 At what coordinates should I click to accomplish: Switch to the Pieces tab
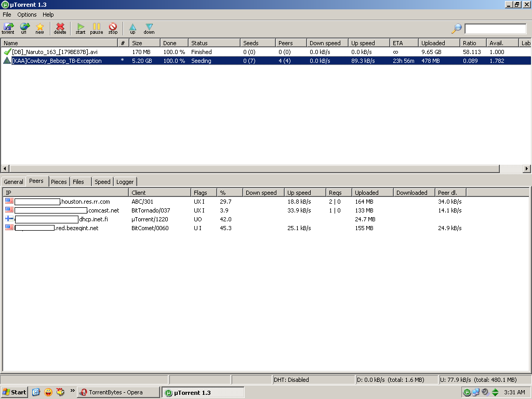(x=59, y=182)
